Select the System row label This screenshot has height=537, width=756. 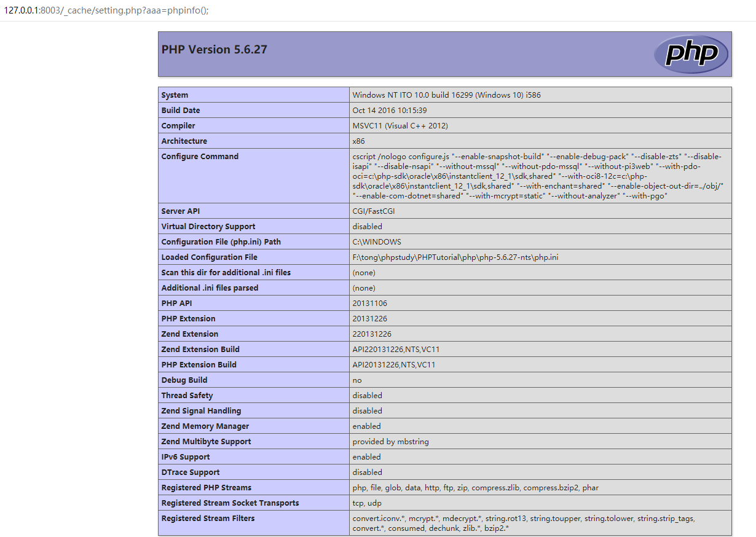pyautogui.click(x=175, y=95)
